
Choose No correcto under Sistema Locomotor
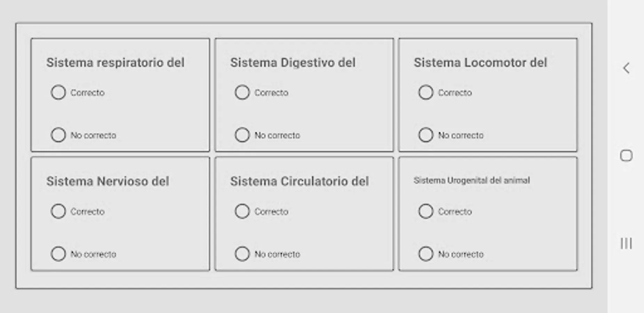(426, 135)
